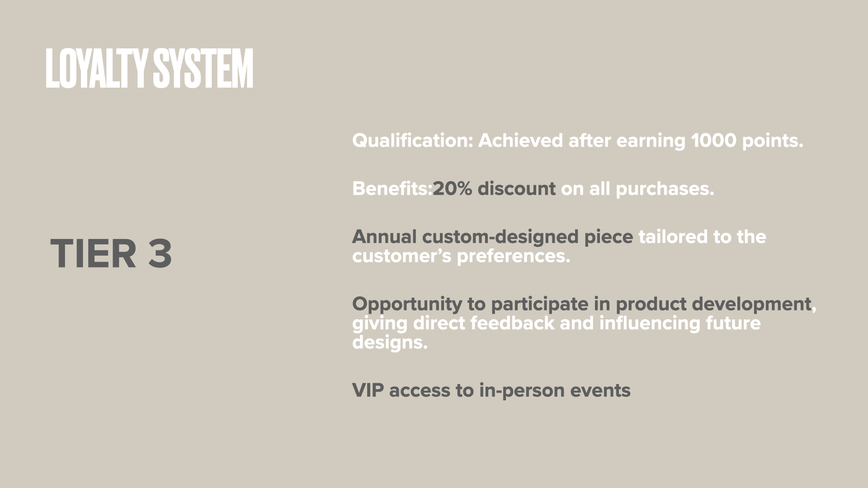Click the Annual custom-designed piece text
This screenshot has height=488, width=868.
pos(492,237)
